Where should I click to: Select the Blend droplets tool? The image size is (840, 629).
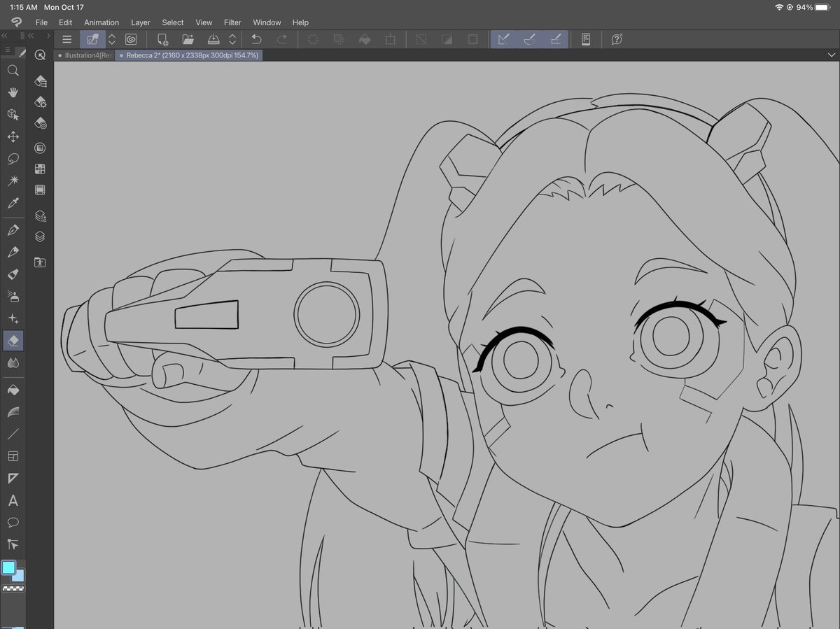coord(13,362)
